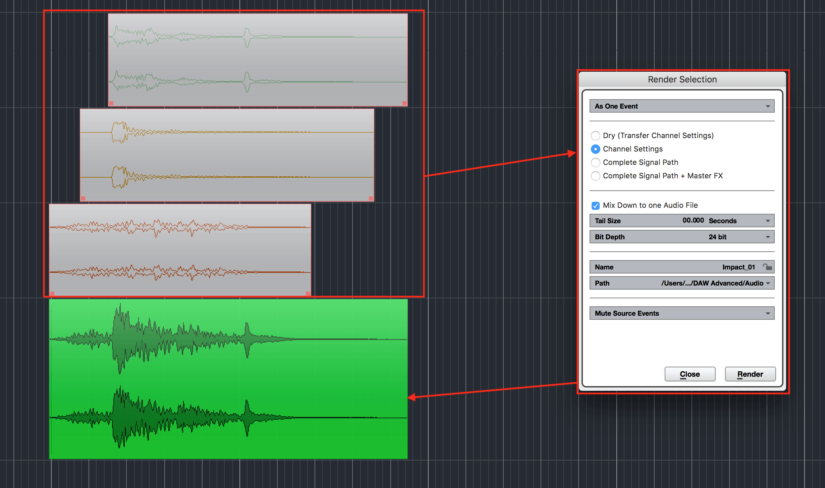
Task: Select the top green-waveform audio event
Action: pyautogui.click(x=258, y=59)
